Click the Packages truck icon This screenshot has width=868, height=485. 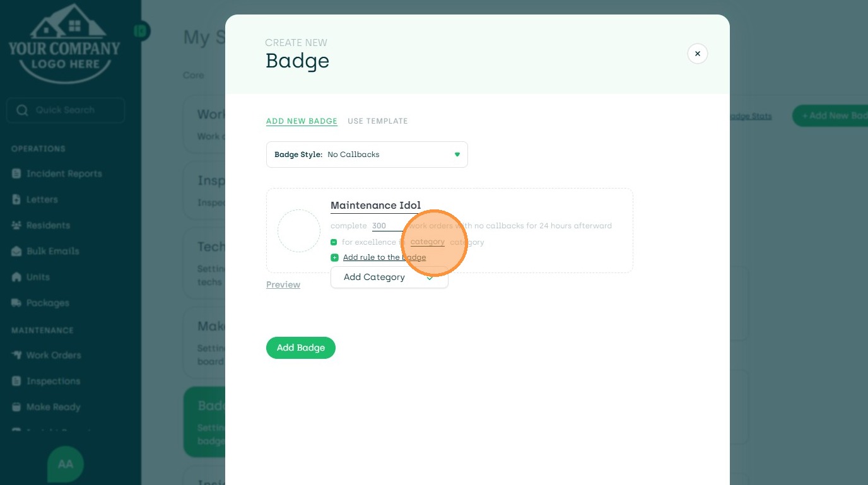tap(17, 303)
